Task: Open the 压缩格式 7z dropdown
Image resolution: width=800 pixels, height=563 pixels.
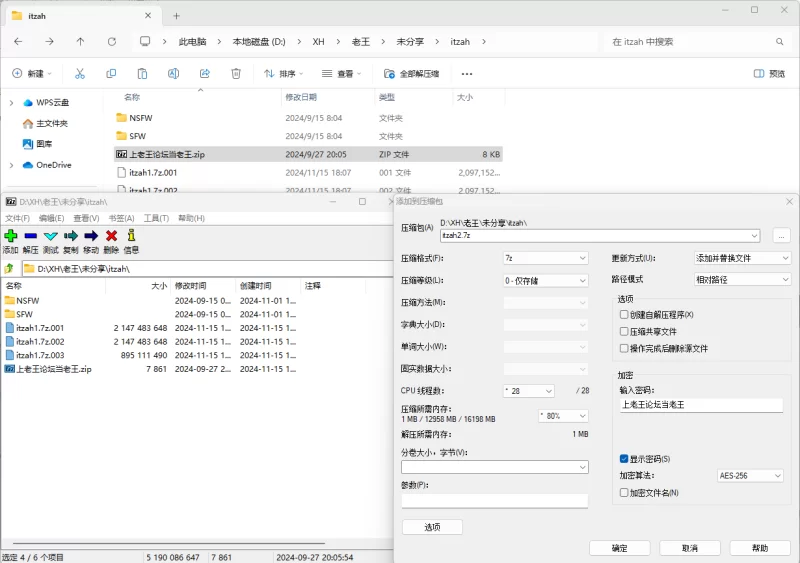Action: click(545, 258)
